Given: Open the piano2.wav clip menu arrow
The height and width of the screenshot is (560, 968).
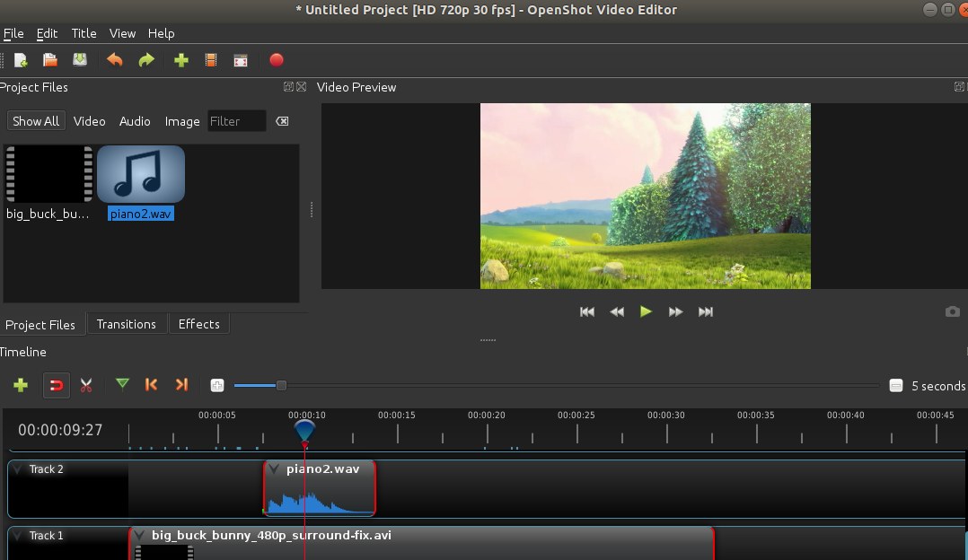Looking at the screenshot, I should point(274,468).
